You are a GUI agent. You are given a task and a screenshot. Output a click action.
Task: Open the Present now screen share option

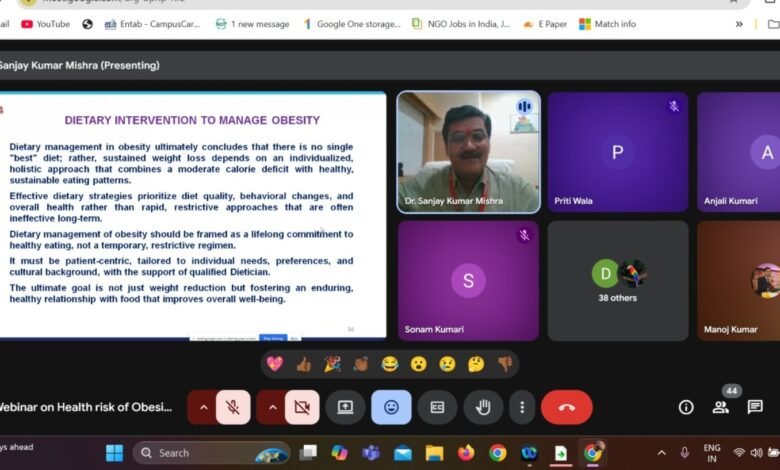coord(345,407)
